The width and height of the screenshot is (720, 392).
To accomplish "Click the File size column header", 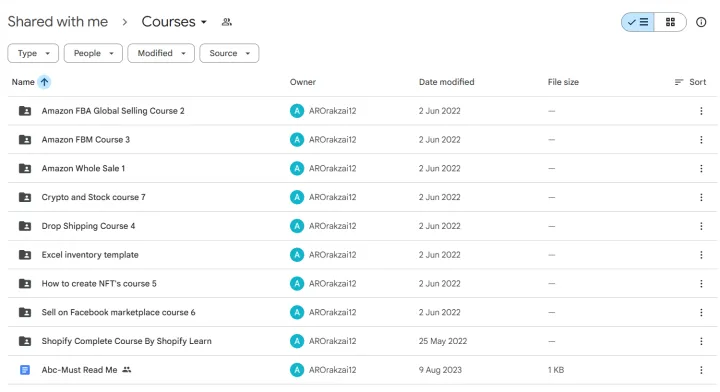I will pyautogui.click(x=563, y=82).
